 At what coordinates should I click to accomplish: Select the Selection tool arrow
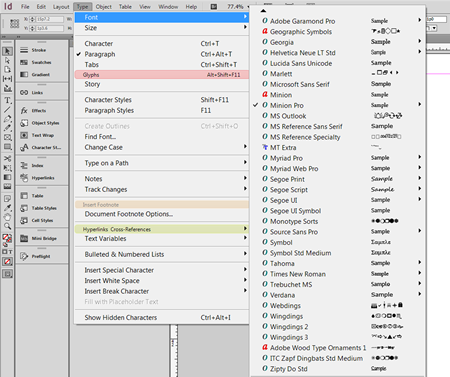click(7, 51)
